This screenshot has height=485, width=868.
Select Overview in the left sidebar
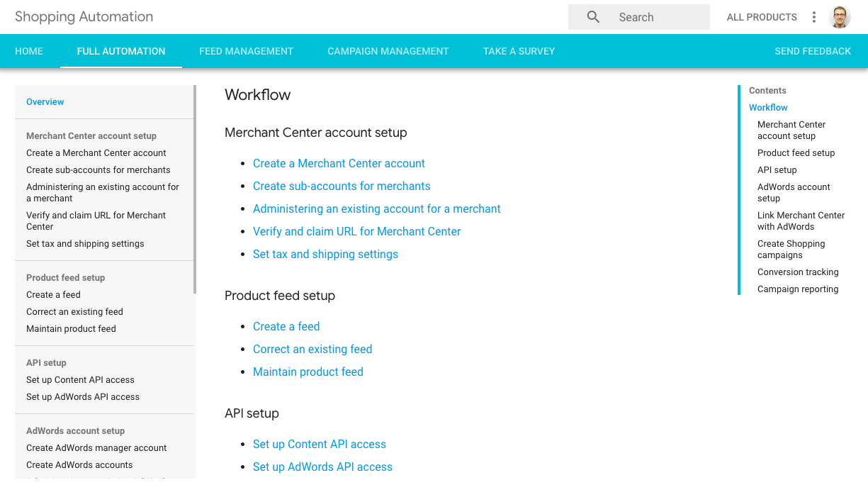pyautogui.click(x=45, y=102)
